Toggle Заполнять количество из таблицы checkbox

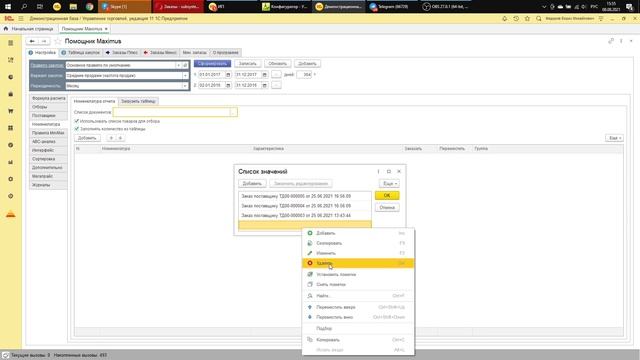coord(76,129)
